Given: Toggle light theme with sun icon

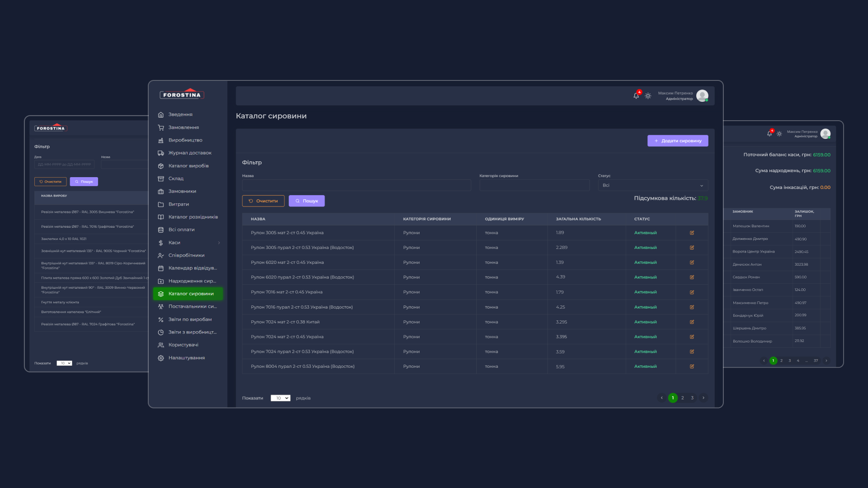Looking at the screenshot, I should (x=648, y=96).
